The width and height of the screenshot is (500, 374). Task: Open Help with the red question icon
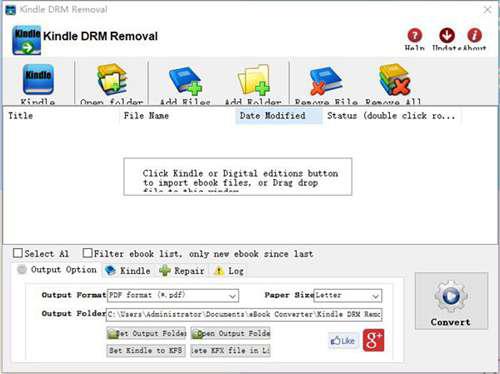415,35
